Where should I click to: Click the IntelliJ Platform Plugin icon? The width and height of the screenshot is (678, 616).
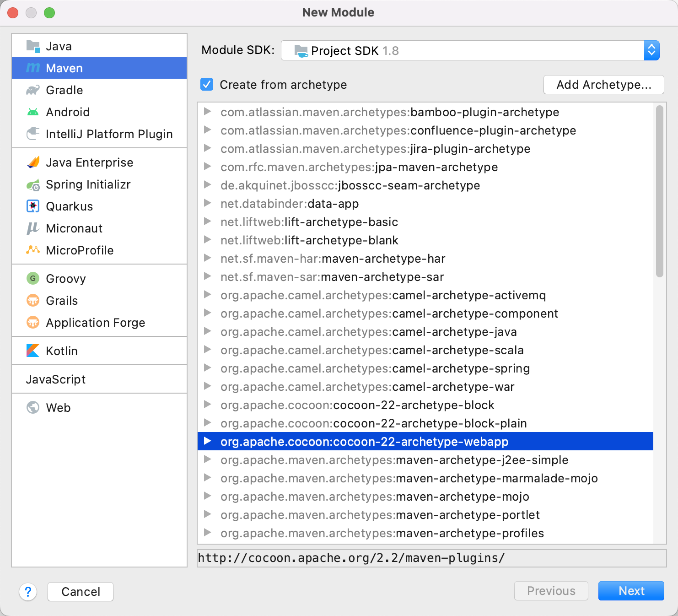pyautogui.click(x=33, y=134)
